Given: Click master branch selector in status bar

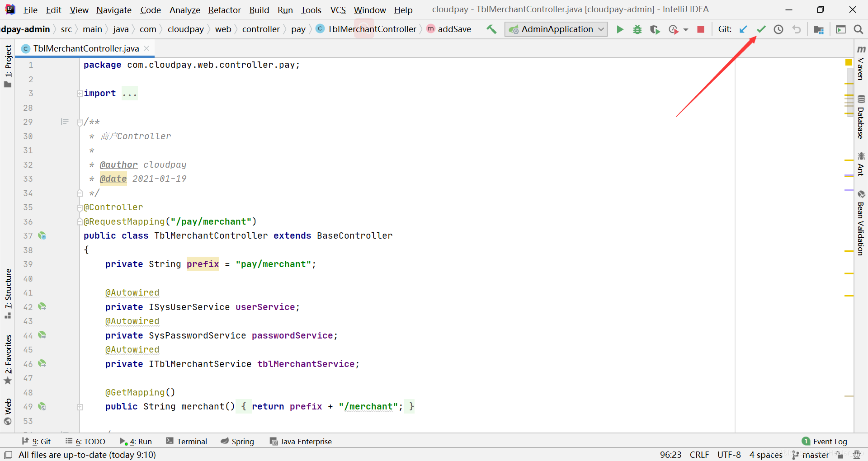Looking at the screenshot, I should [811, 455].
